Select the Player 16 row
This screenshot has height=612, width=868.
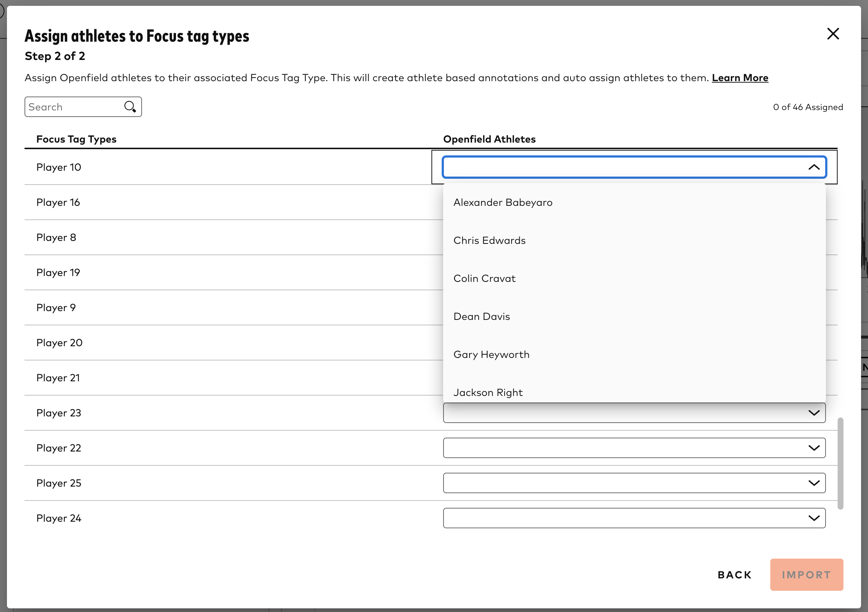[58, 202]
